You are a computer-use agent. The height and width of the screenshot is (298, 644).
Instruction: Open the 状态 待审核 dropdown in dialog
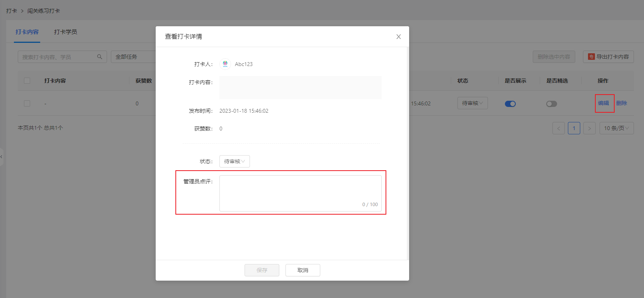point(234,161)
